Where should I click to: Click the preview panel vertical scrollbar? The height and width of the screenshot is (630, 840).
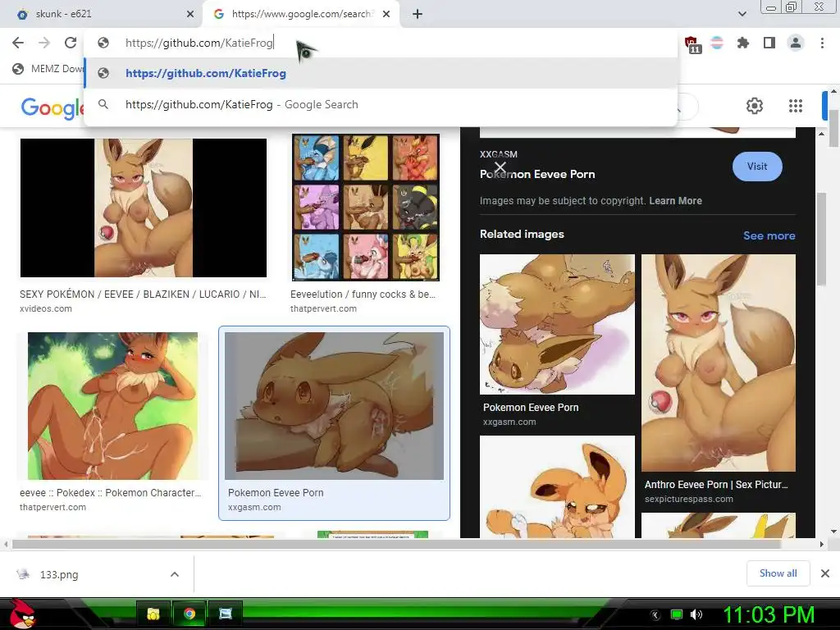coord(822,239)
